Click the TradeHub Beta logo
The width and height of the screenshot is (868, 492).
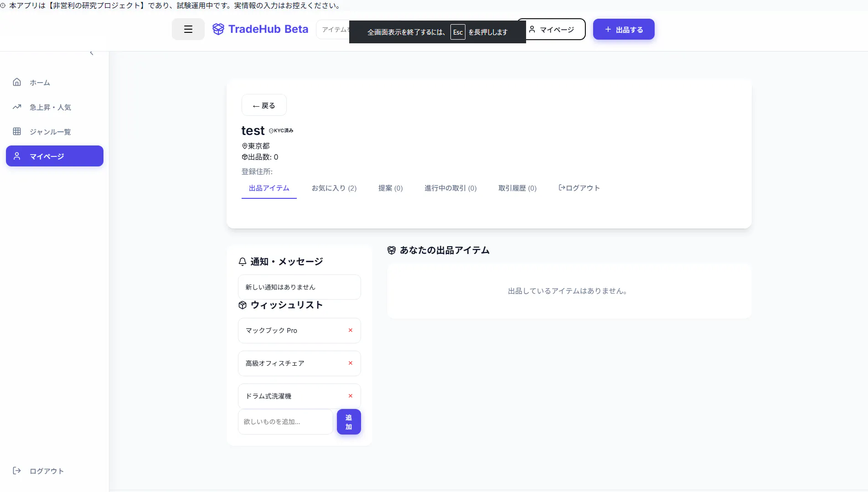point(260,29)
